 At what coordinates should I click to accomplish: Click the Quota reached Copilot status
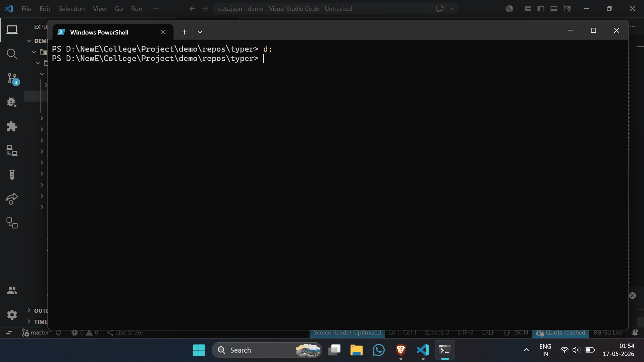click(x=561, y=333)
